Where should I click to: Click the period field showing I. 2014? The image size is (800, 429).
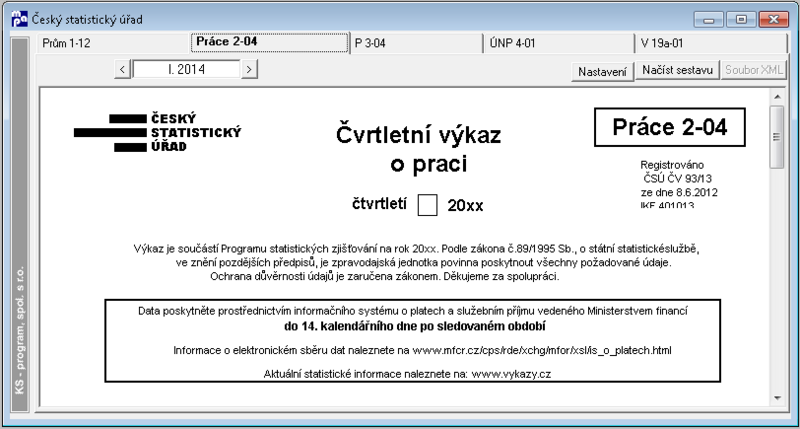tap(186, 69)
